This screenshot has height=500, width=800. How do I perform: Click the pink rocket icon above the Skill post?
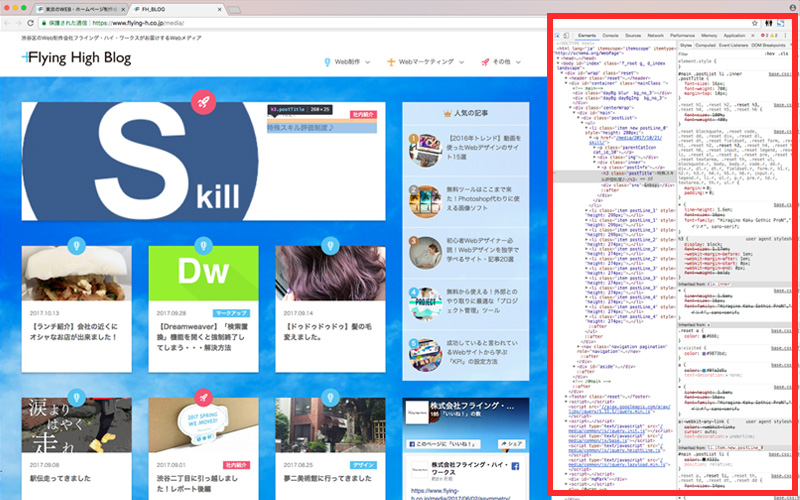(203, 103)
